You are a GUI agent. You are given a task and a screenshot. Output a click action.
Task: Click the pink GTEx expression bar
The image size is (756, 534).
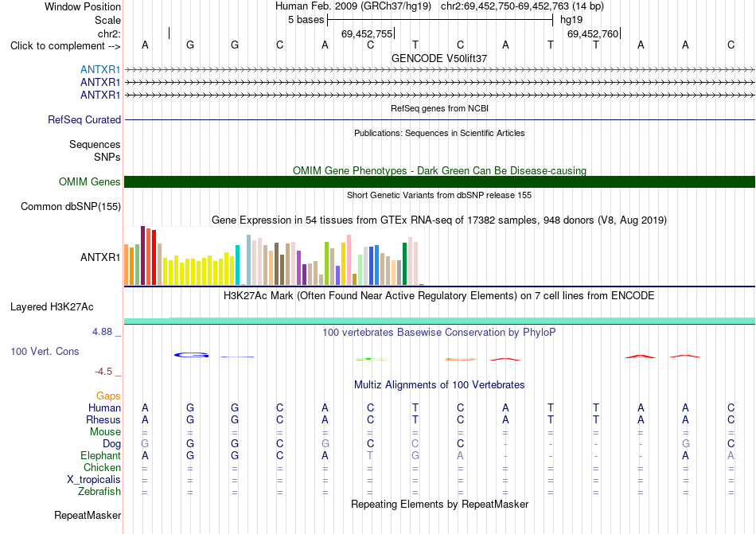(349, 260)
